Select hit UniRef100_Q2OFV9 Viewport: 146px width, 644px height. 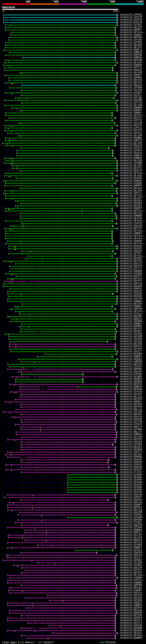131,492
